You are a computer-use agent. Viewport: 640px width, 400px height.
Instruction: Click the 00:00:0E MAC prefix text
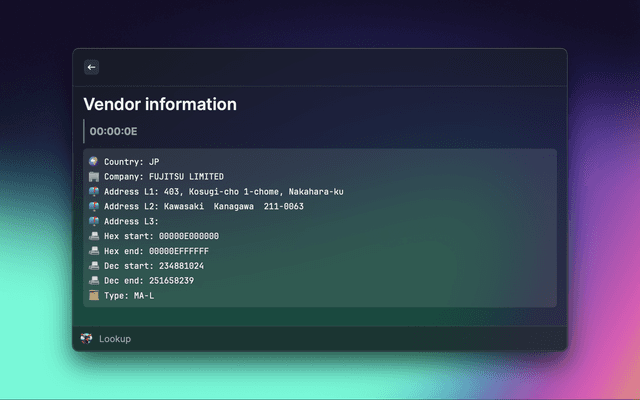(113, 131)
